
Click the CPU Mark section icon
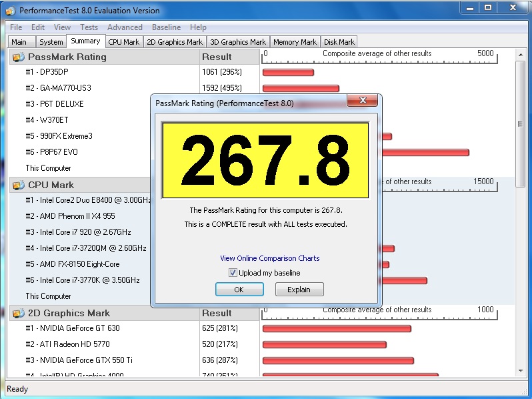coord(18,185)
